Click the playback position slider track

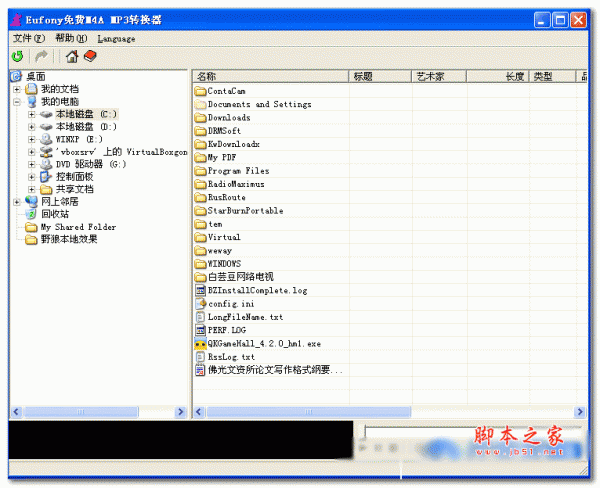[x=473, y=431]
